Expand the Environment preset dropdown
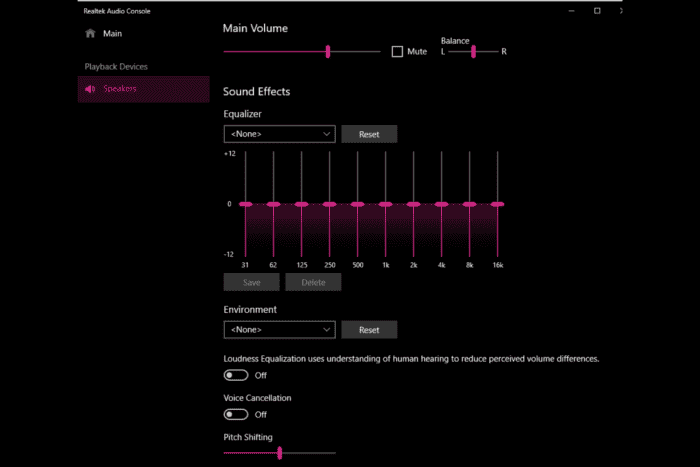This screenshot has width=700, height=467. [279, 329]
